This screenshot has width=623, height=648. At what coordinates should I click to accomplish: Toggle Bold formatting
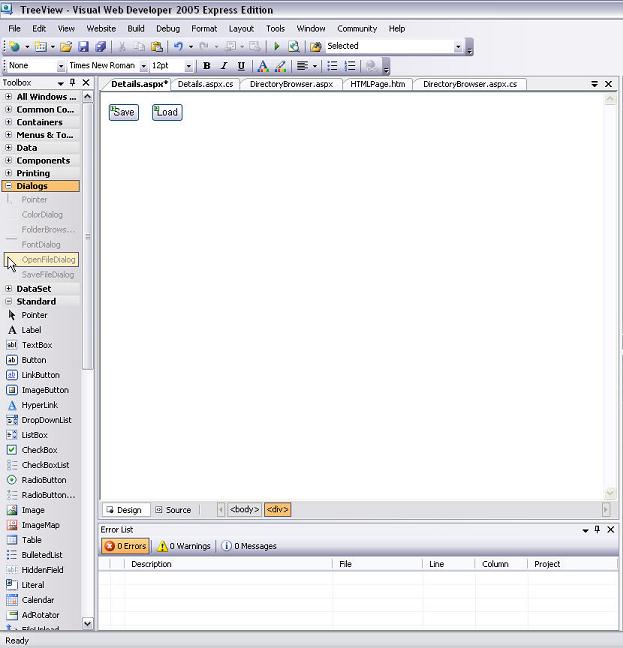(207, 66)
